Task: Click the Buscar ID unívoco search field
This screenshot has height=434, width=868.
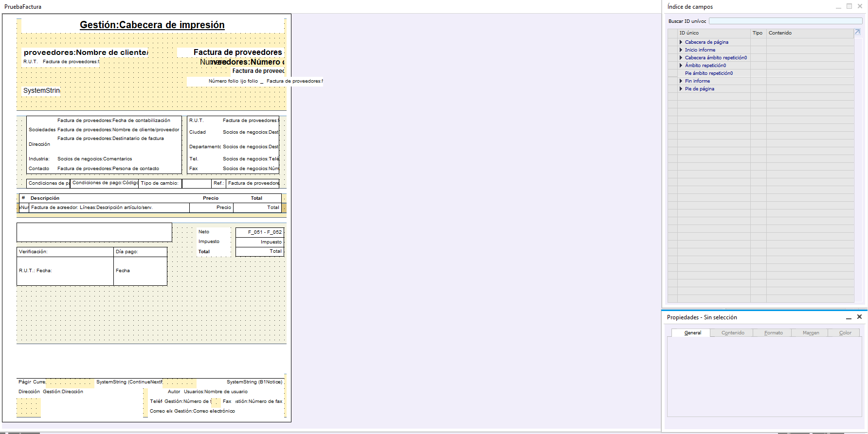Action: [x=785, y=21]
